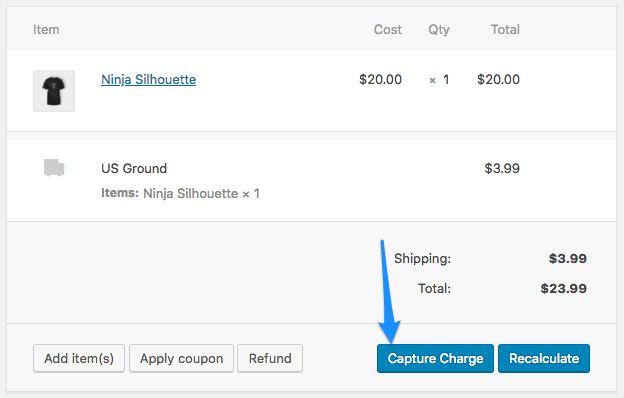Image resolution: width=624 pixels, height=398 pixels.
Task: Click the shipping truck icon
Action: [x=54, y=168]
